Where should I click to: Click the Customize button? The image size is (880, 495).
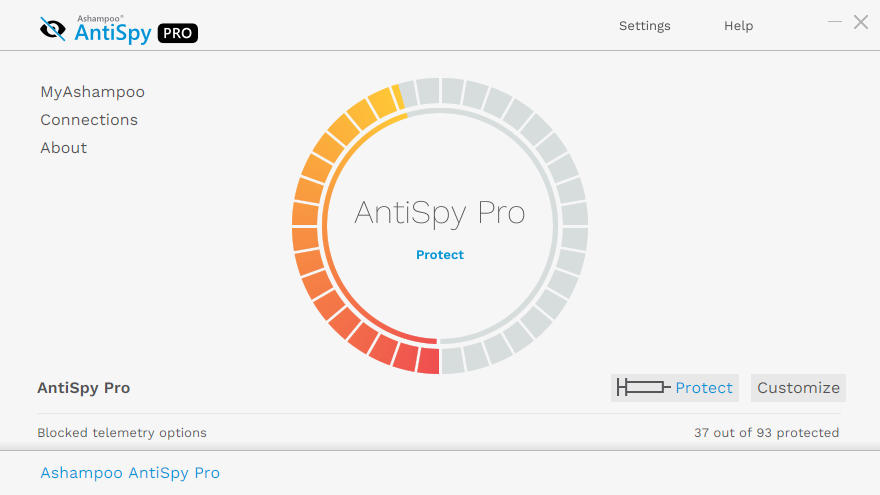798,388
